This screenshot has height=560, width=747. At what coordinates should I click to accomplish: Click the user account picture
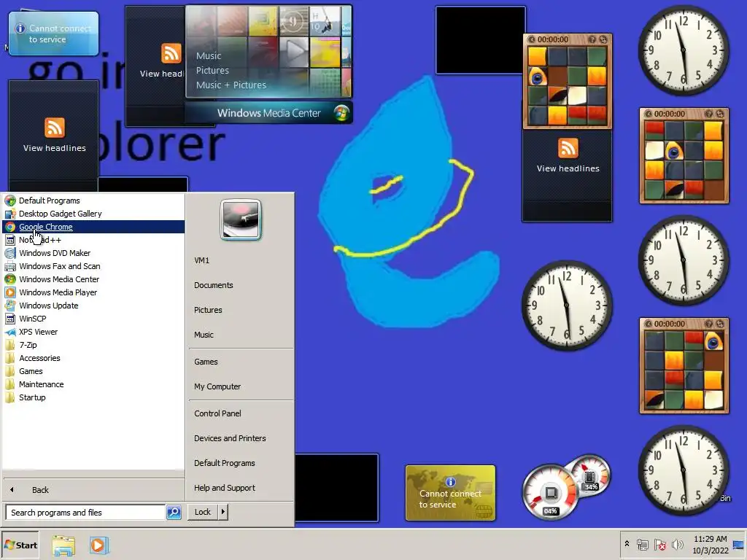pyautogui.click(x=241, y=219)
